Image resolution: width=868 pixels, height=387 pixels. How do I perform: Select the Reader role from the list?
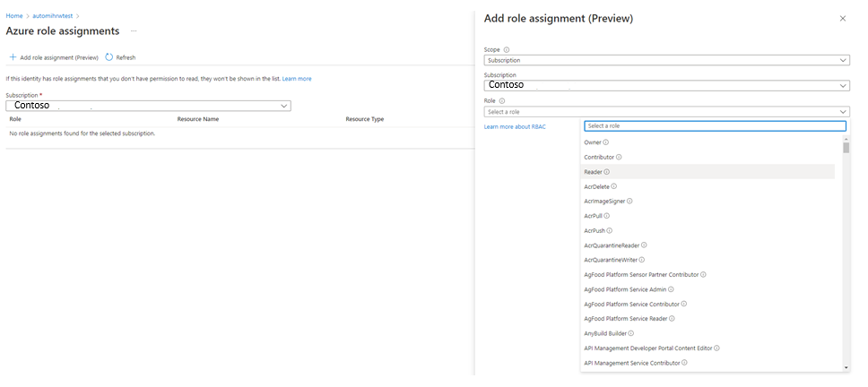pyautogui.click(x=593, y=172)
